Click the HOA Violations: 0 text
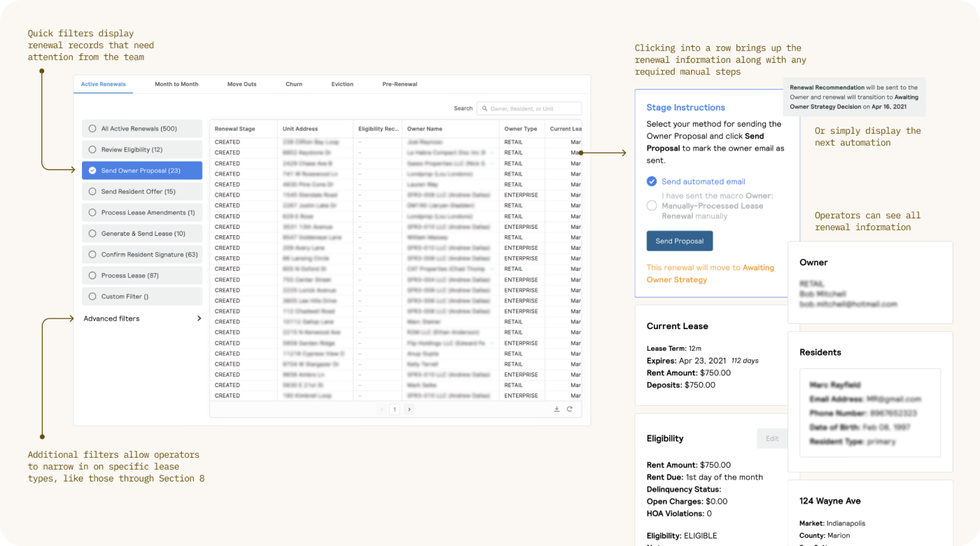 679,514
